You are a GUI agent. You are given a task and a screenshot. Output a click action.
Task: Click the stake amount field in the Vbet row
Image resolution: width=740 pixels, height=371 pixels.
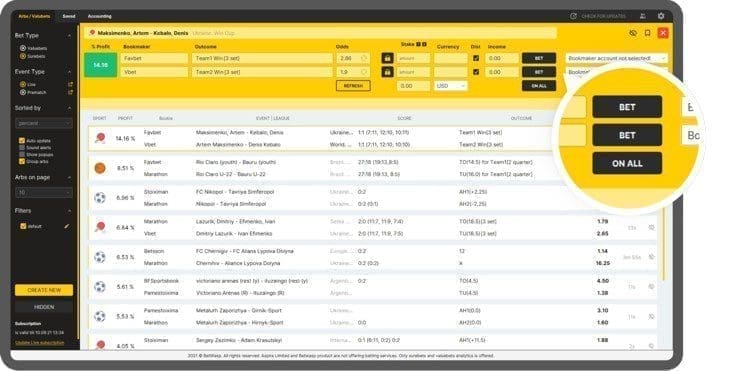coord(413,72)
